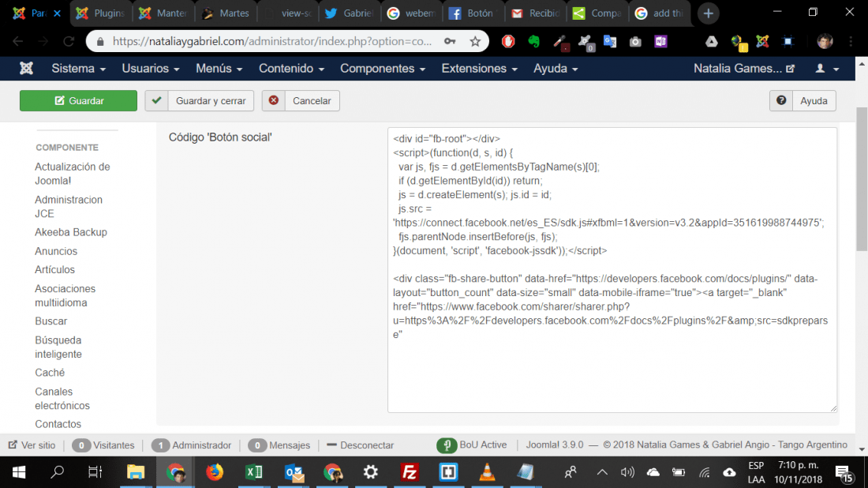Expand the Componentes menu

point(383,69)
